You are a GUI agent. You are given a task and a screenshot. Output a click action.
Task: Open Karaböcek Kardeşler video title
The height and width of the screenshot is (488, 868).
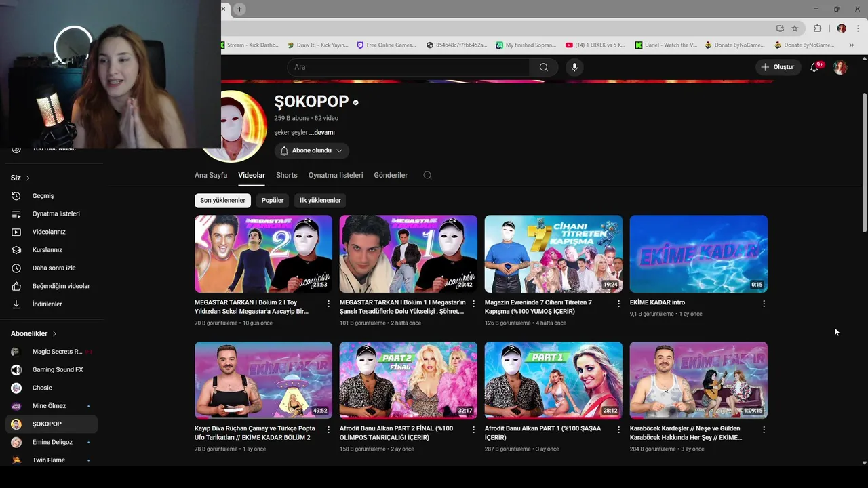point(686,433)
